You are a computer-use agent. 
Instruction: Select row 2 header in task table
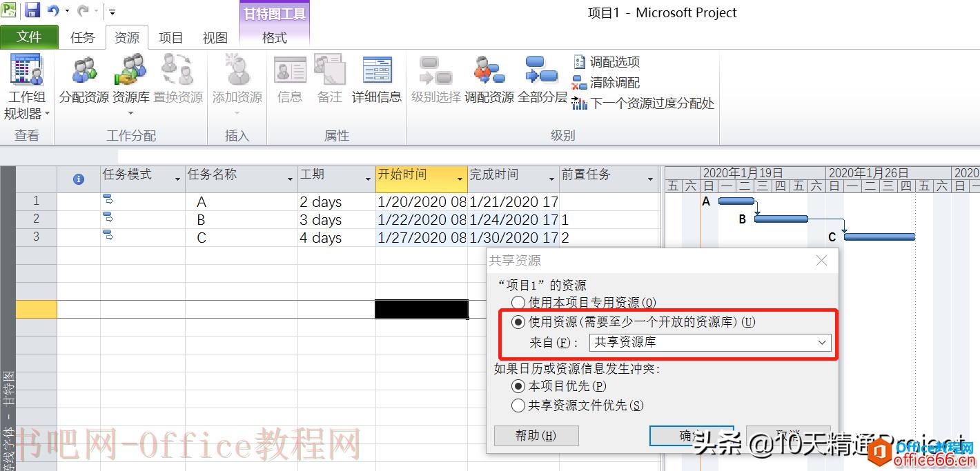point(37,219)
